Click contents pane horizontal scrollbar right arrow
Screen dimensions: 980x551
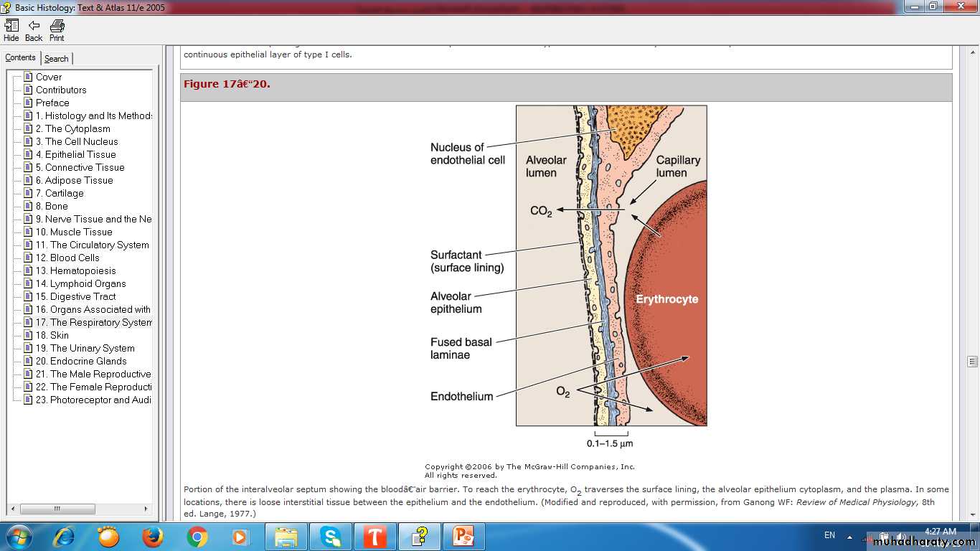coord(146,509)
